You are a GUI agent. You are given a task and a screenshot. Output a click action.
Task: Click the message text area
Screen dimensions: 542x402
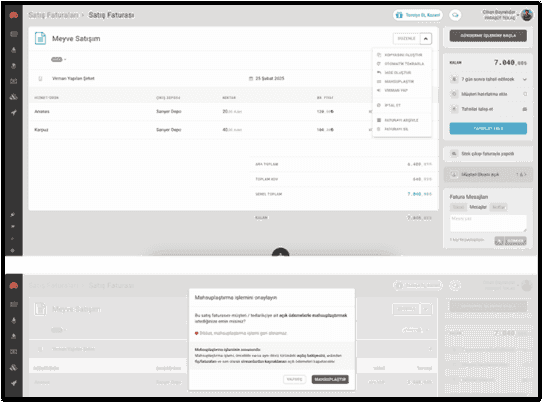pos(488,223)
